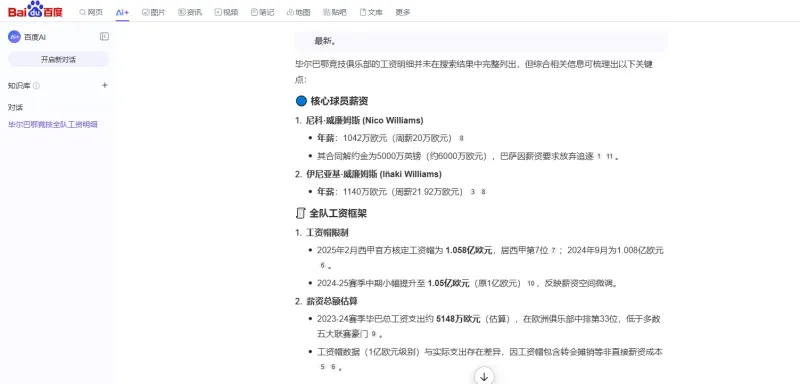Click the 尼科·威廉姆斯 (Nico Williams) text
Screen dimensions: 800x384
point(364,121)
